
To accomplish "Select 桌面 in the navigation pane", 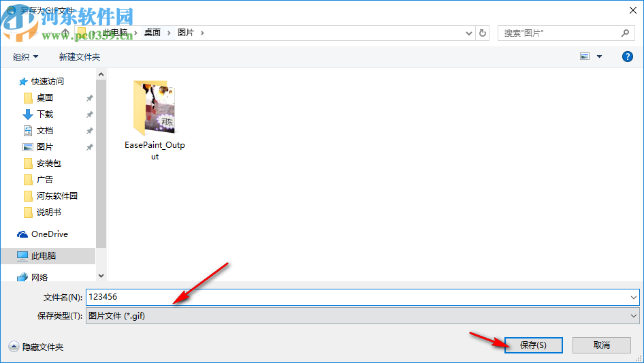I will (x=45, y=98).
